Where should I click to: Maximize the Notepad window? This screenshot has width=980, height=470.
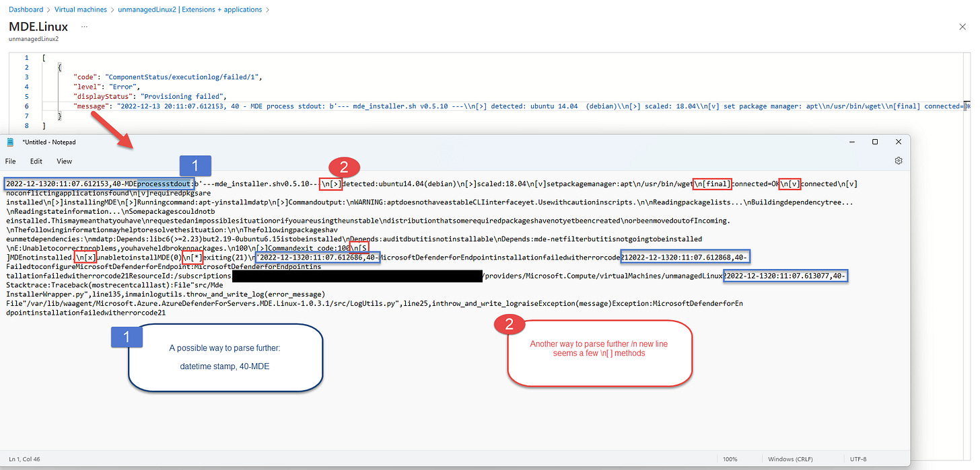tap(874, 142)
